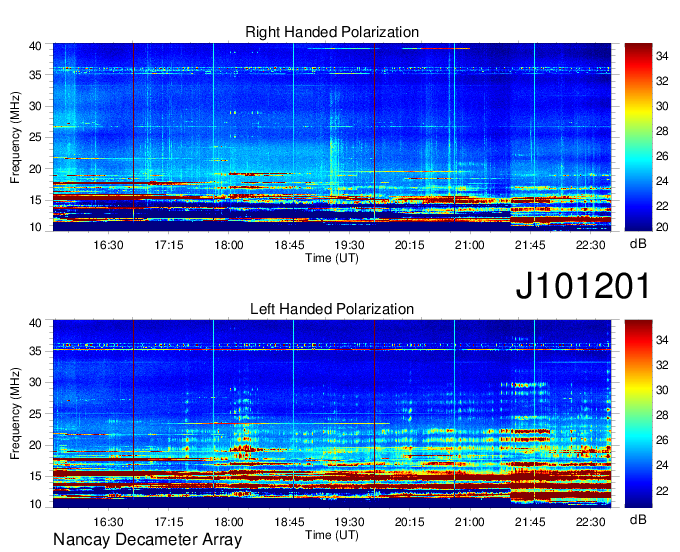
Task: Click the 34 dB mark on Right Handed color bar
Action: 662,56
